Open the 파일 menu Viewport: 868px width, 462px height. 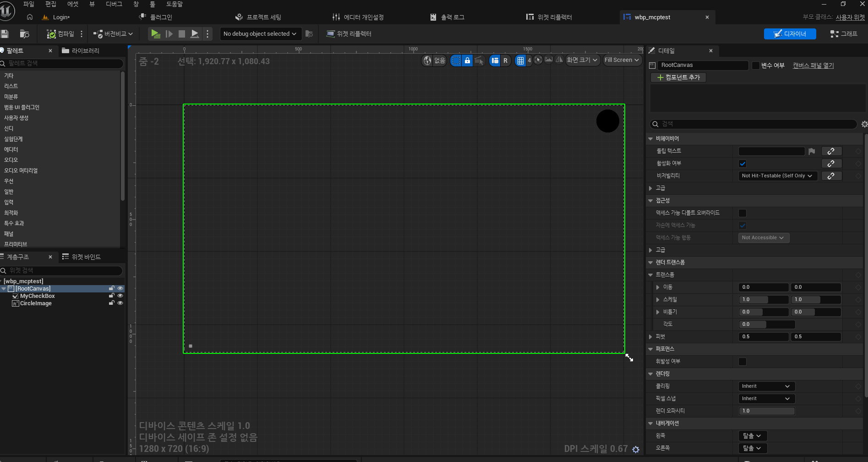pos(29,4)
